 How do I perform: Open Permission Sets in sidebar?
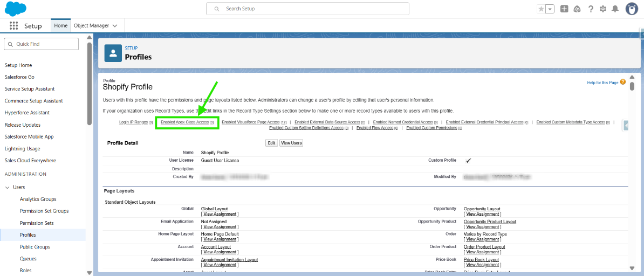pos(37,223)
